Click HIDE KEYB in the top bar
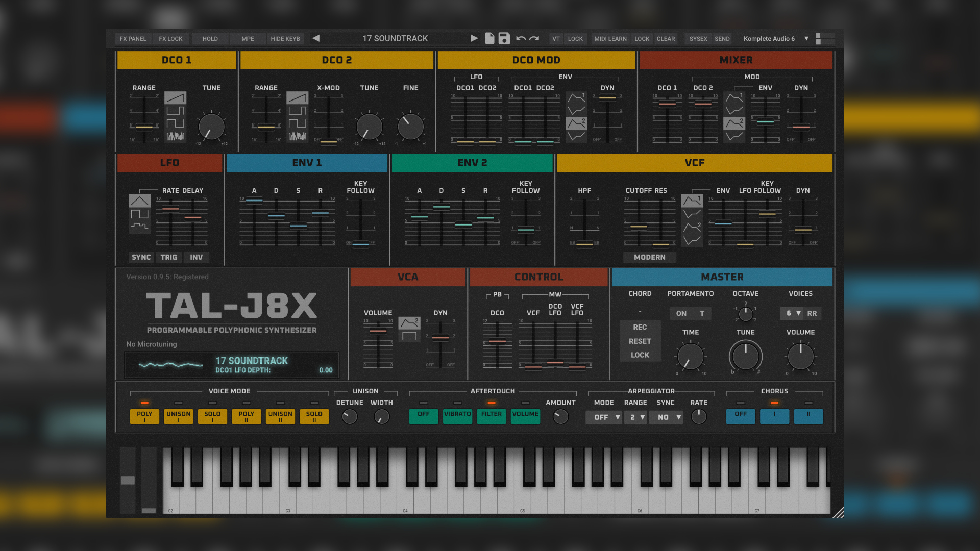The width and height of the screenshot is (980, 551). [x=284, y=38]
